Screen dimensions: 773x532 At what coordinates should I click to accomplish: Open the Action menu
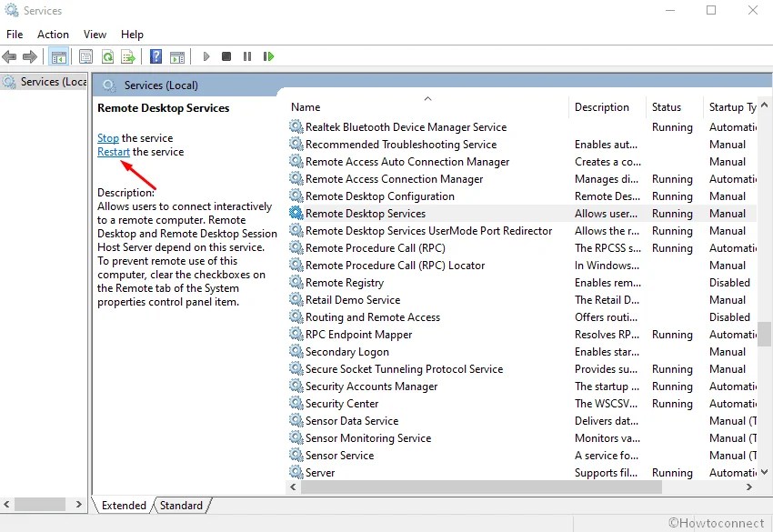pos(53,34)
